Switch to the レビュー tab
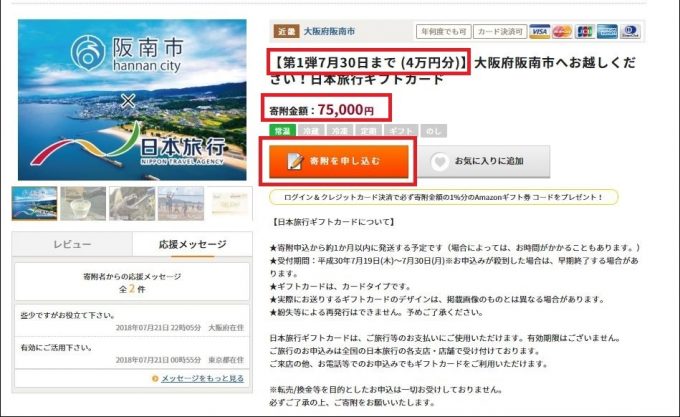The height and width of the screenshot is (417, 680). click(x=72, y=244)
